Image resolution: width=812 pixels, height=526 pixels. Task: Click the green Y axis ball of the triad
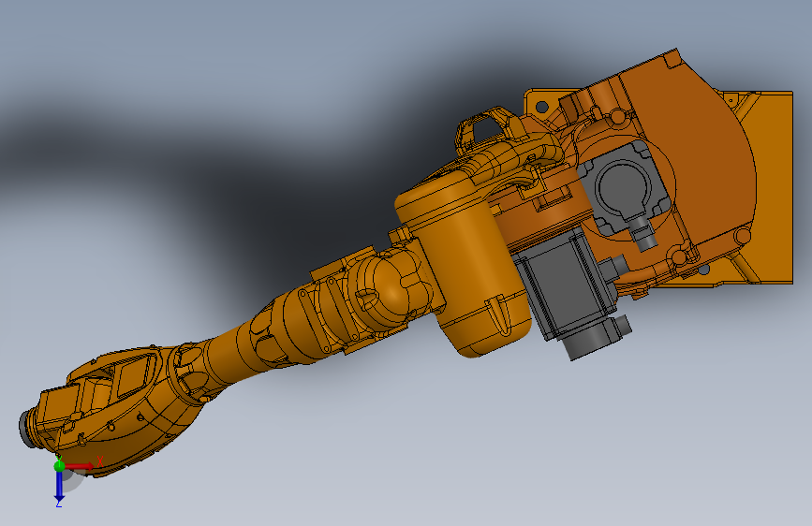60,466
